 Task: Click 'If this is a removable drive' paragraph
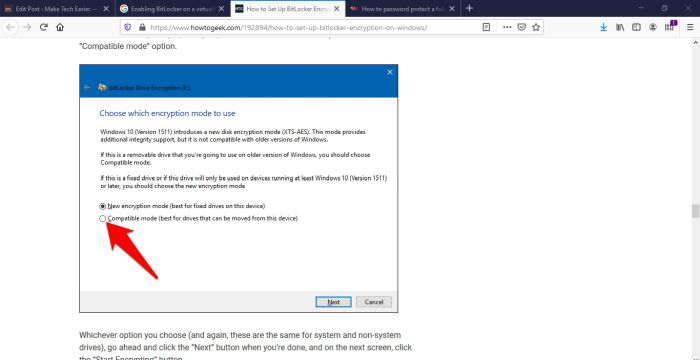(235, 159)
